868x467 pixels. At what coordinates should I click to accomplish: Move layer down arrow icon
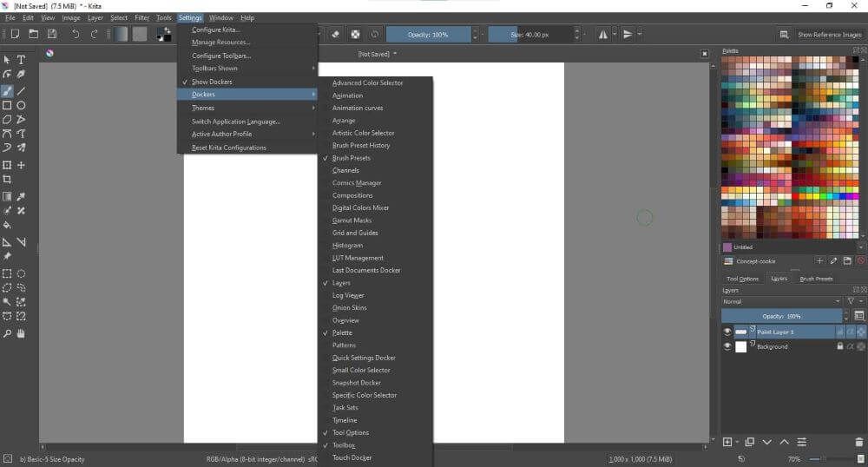pos(766,442)
